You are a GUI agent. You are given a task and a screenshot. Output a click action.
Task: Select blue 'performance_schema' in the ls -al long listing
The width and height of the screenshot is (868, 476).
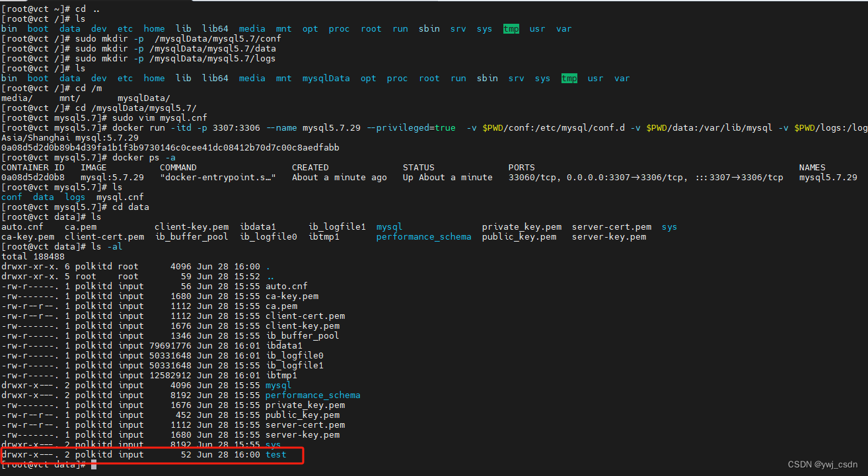click(x=313, y=395)
